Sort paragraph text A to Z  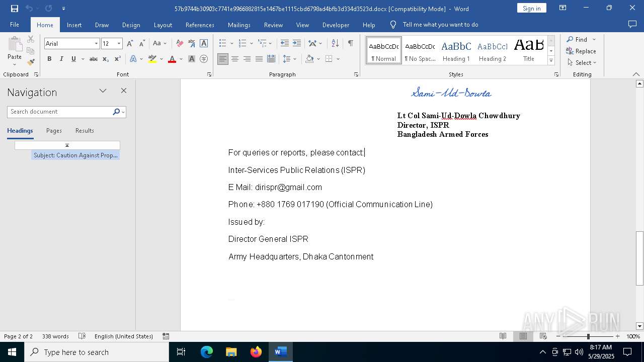click(x=335, y=44)
